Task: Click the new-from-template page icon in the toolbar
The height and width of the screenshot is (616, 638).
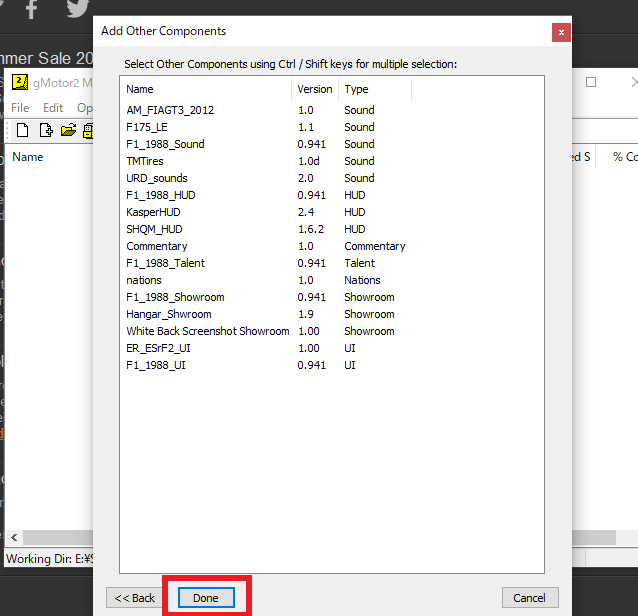Action: [x=45, y=130]
